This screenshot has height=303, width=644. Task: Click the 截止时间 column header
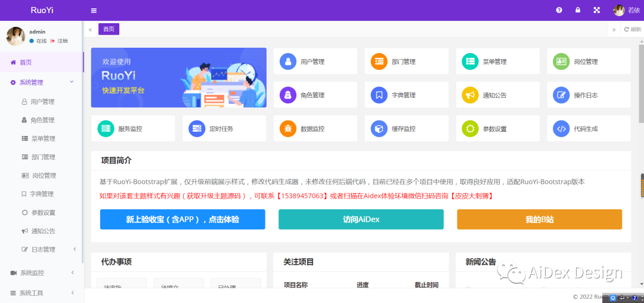pyautogui.click(x=426, y=285)
